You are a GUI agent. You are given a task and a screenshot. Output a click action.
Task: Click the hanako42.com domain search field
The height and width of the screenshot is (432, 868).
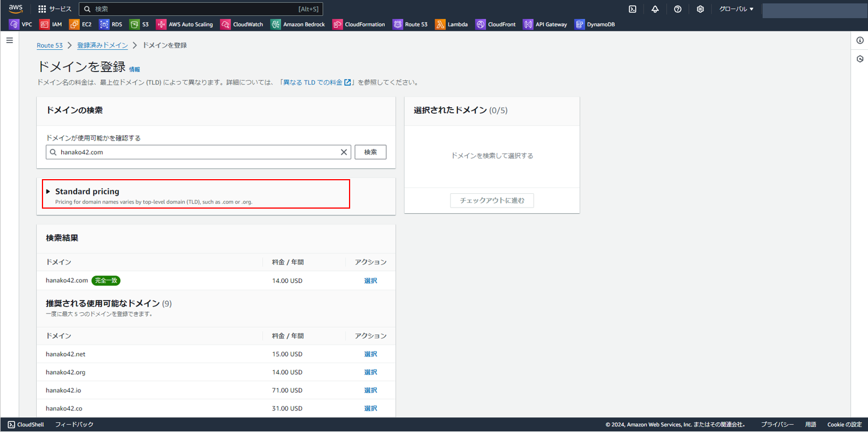[198, 152]
